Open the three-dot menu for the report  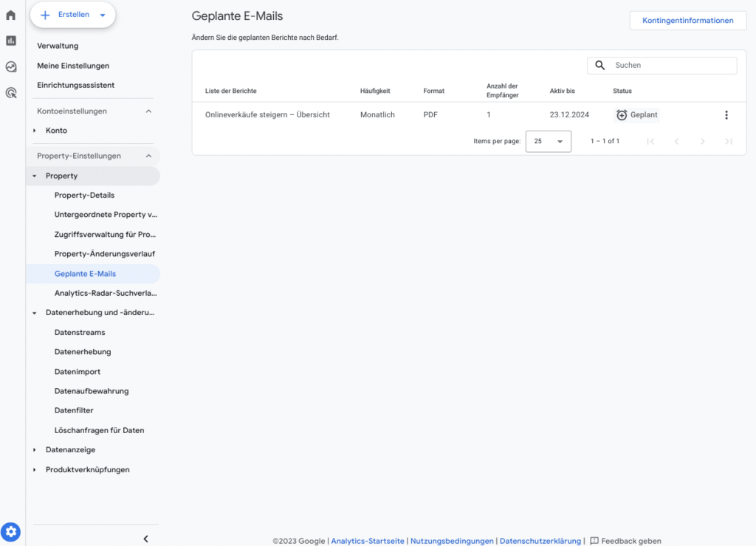(726, 114)
